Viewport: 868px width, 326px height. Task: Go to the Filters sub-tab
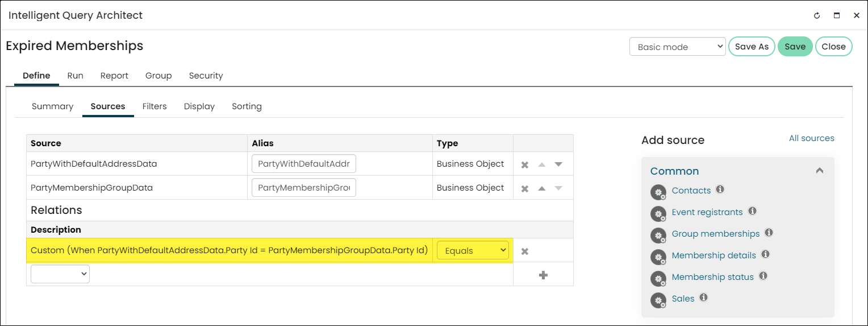click(x=155, y=106)
